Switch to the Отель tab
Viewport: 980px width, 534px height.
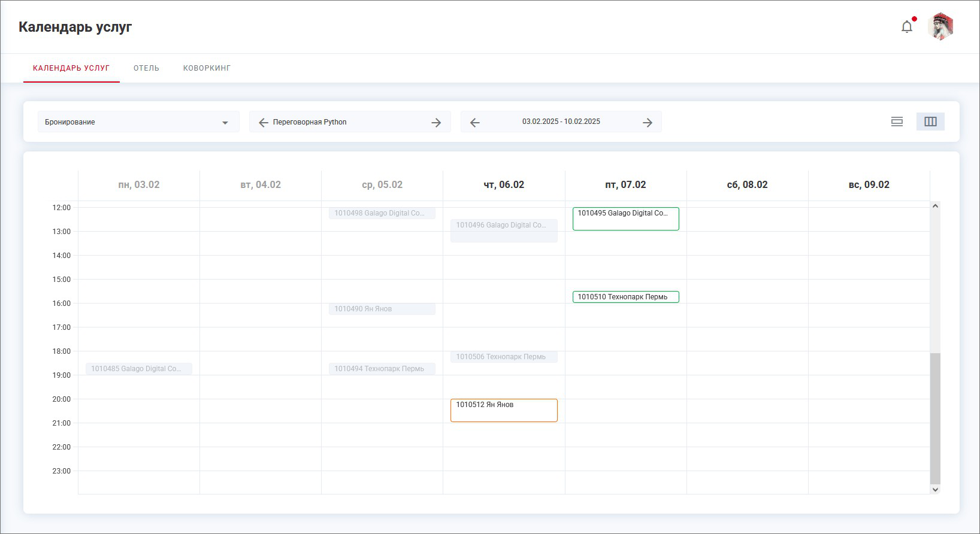(146, 68)
